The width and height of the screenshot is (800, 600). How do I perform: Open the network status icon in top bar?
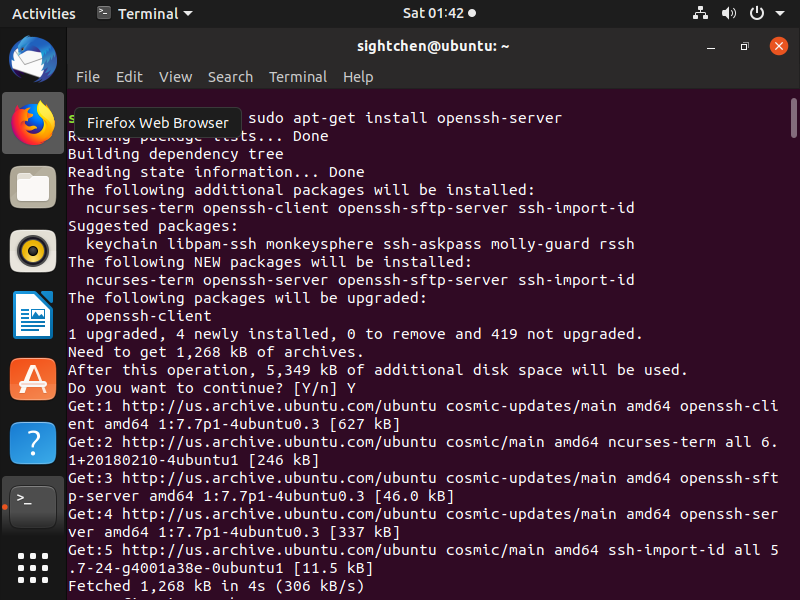(700, 13)
